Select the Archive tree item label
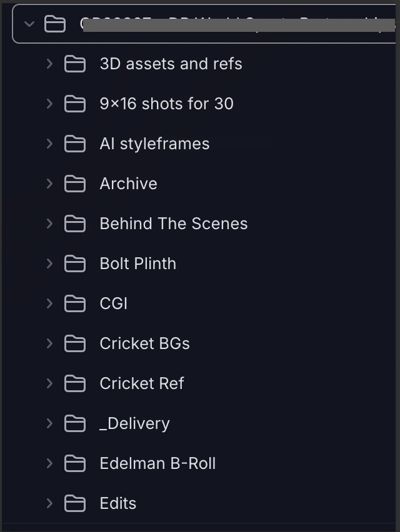The height and width of the screenshot is (532, 400). (x=128, y=184)
